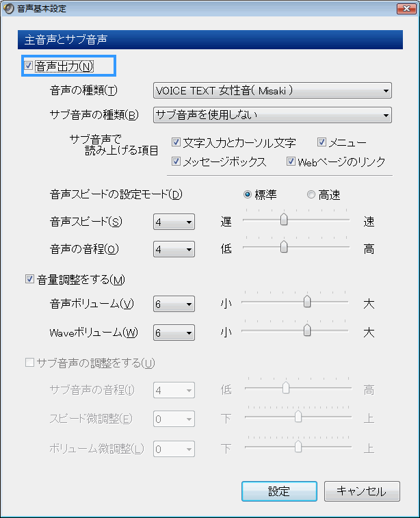Select the 高速 speed mode radio button
420x518 pixels.
click(x=312, y=194)
